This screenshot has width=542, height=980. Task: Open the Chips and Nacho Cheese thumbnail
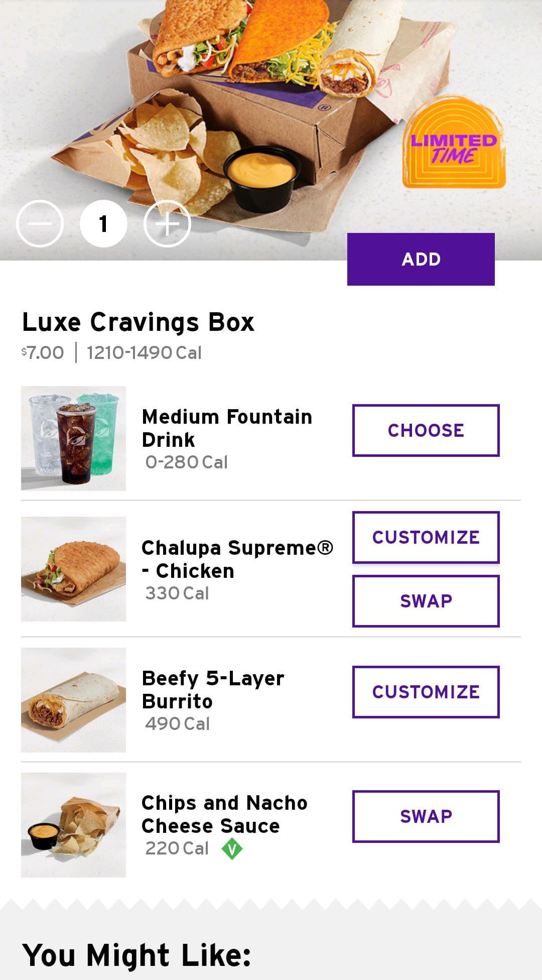(73, 825)
